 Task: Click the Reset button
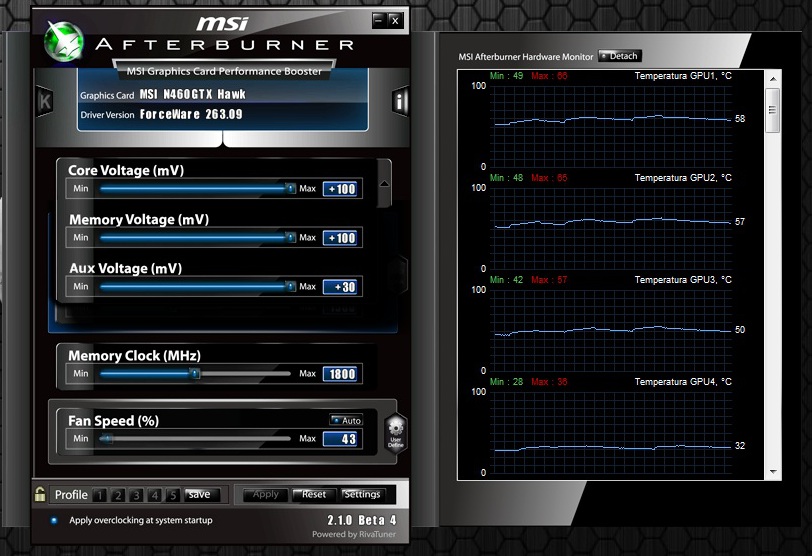pyautogui.click(x=314, y=494)
